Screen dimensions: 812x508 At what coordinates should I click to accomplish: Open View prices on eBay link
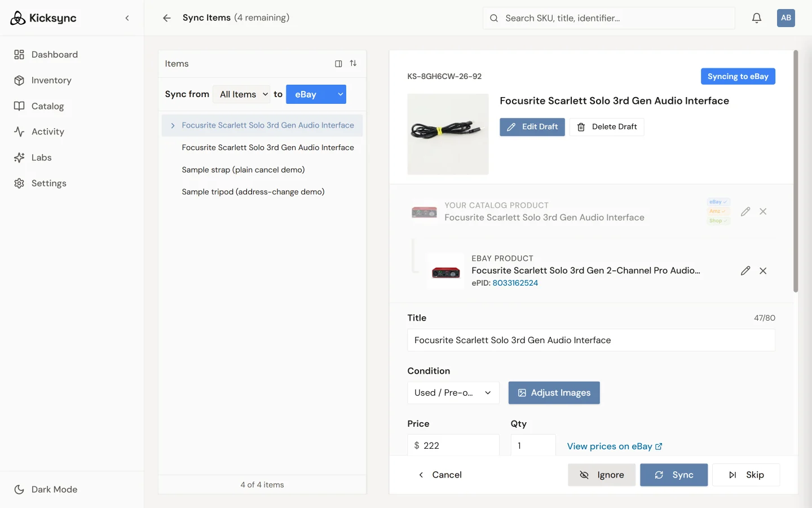(615, 446)
